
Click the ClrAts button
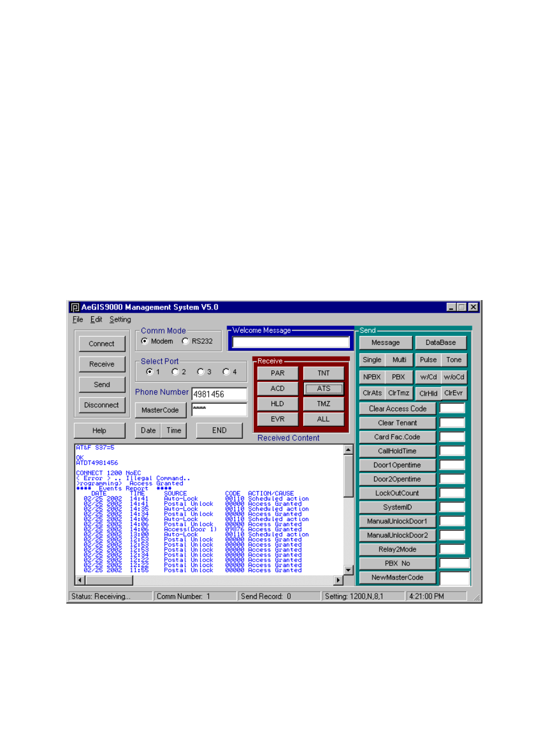372,393
